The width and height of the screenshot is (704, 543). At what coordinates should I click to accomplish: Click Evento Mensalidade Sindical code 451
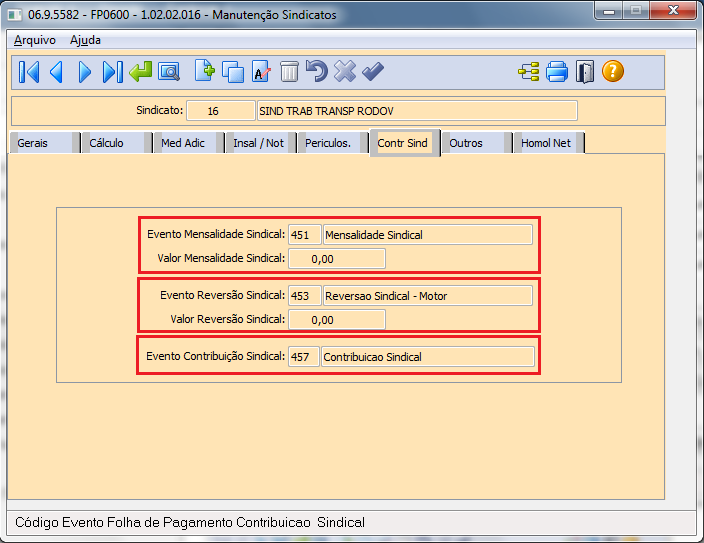(305, 235)
